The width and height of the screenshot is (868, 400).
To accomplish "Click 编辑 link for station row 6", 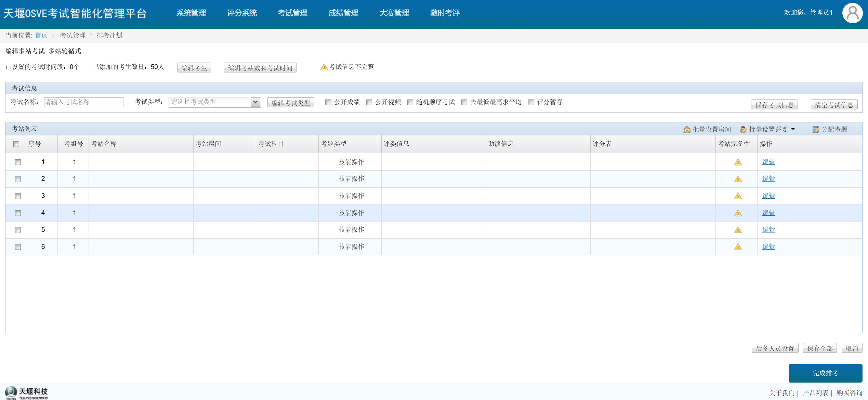I will pos(768,246).
